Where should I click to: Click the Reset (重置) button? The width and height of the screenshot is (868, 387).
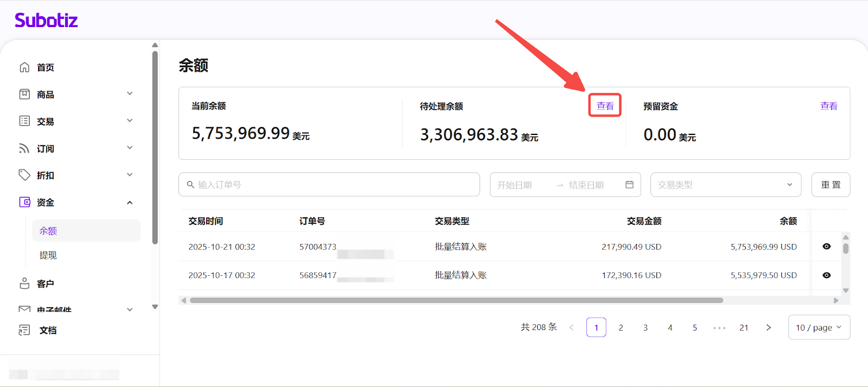[830, 185]
